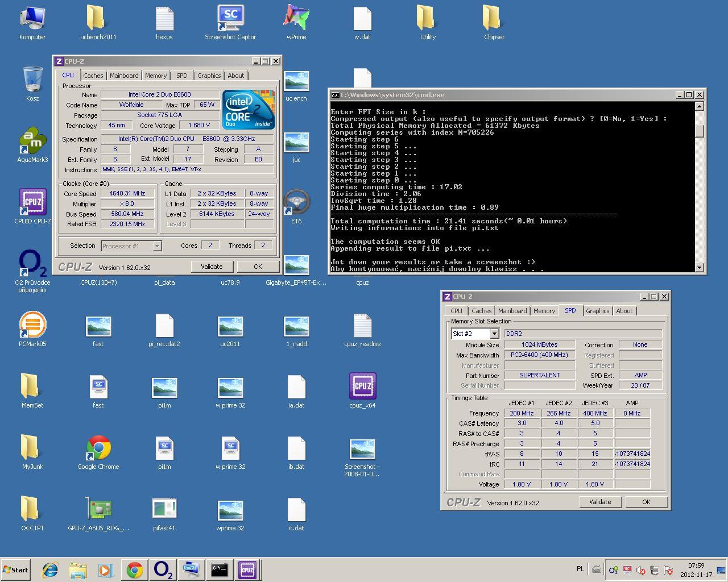Launch PCMark05 shortcut

32,330
